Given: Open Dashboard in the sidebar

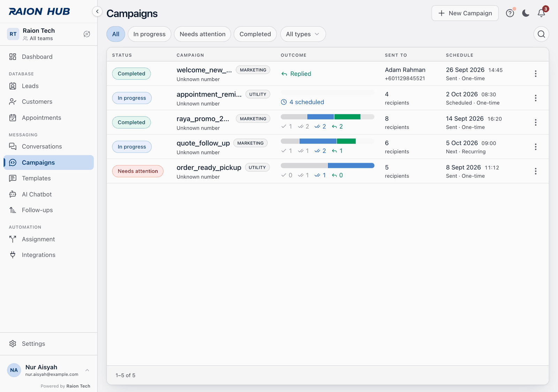Looking at the screenshot, I should 48,57.
